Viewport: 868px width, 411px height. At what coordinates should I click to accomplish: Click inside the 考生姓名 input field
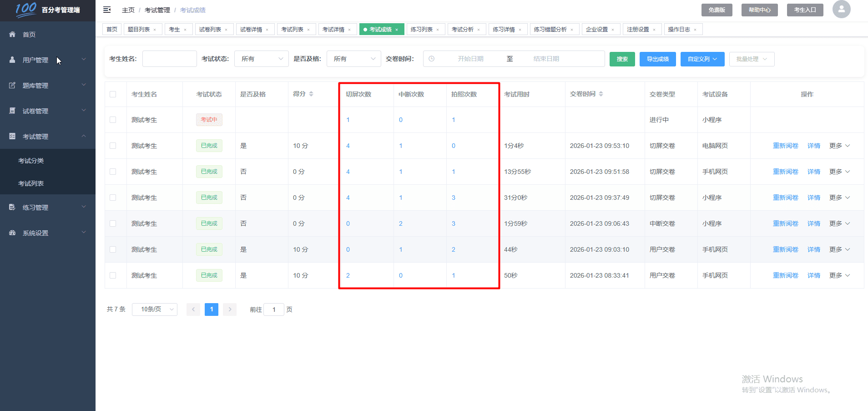pos(169,58)
